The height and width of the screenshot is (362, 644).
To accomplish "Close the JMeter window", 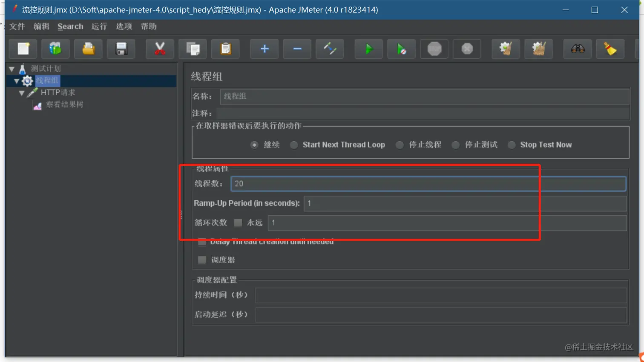I will click(x=624, y=10).
